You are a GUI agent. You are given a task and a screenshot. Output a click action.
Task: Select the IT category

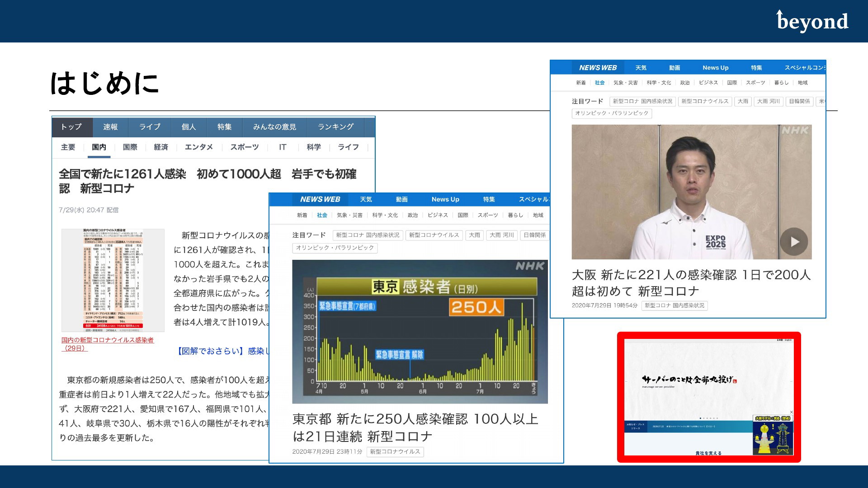coord(283,147)
